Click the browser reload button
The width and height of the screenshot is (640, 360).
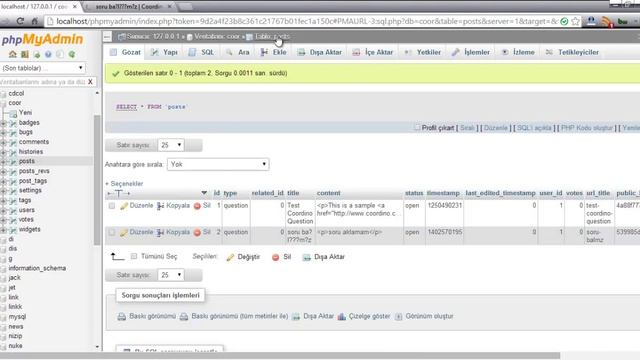(x=20, y=21)
